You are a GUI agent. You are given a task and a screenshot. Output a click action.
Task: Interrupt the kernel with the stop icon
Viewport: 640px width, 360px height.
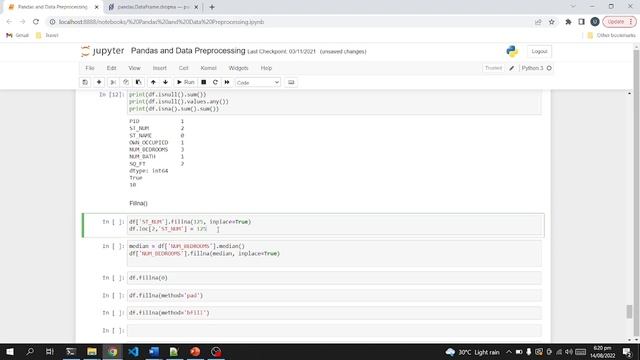[x=203, y=82]
